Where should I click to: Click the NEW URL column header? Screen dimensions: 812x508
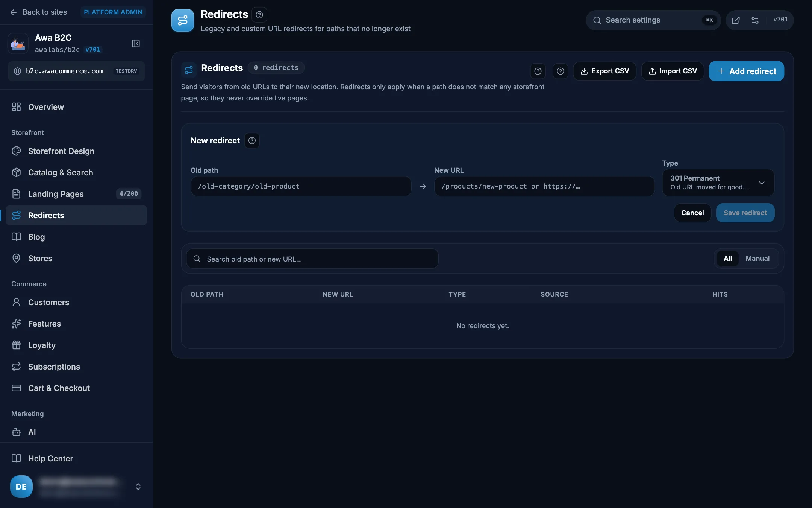(x=338, y=294)
